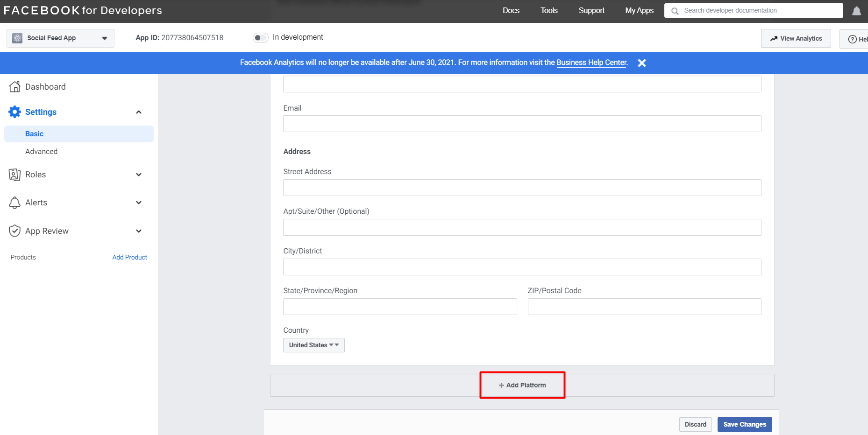Open the United States country dropdown
This screenshot has height=435, width=868.
coord(313,345)
